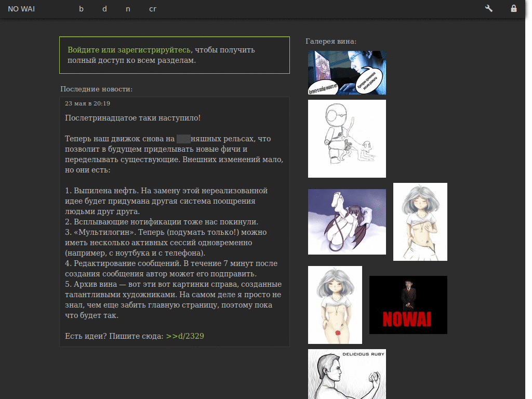Open the Delicious Ruby sketch thumbnail
Image resolution: width=532 pixels, height=399 pixels.
coord(347,374)
